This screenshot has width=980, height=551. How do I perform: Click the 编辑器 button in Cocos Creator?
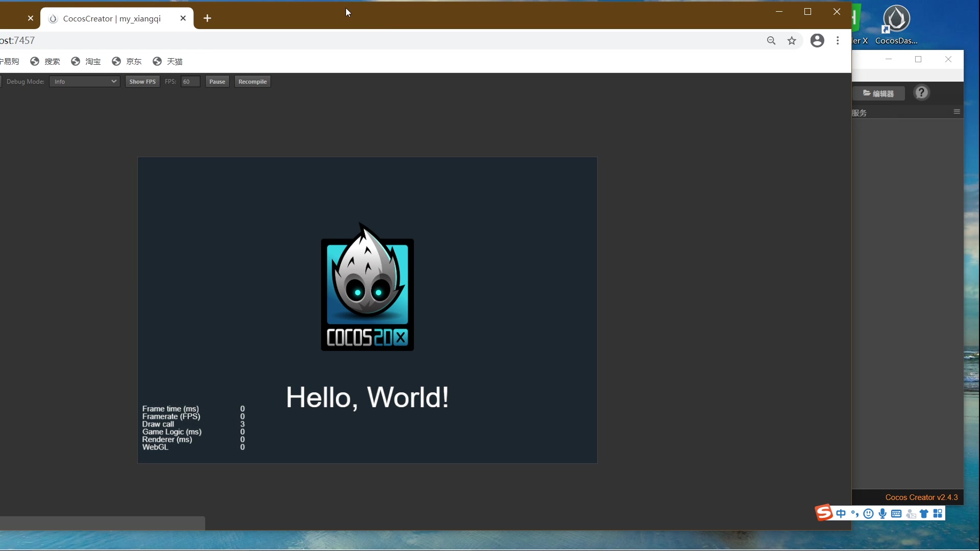(x=878, y=93)
